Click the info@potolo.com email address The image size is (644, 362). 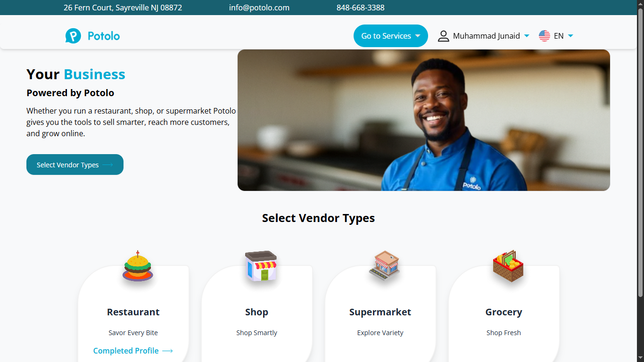point(259,8)
